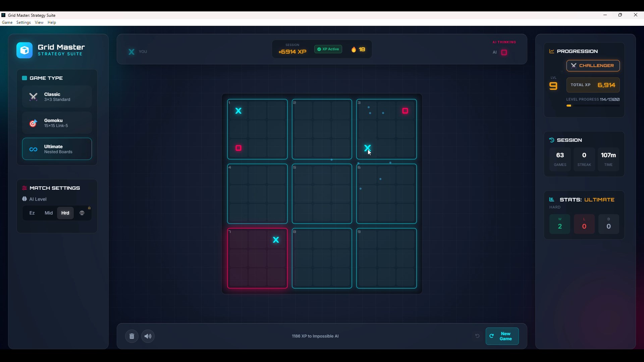Click the undo arrow icon
This screenshot has width=644, height=362.
477,336
